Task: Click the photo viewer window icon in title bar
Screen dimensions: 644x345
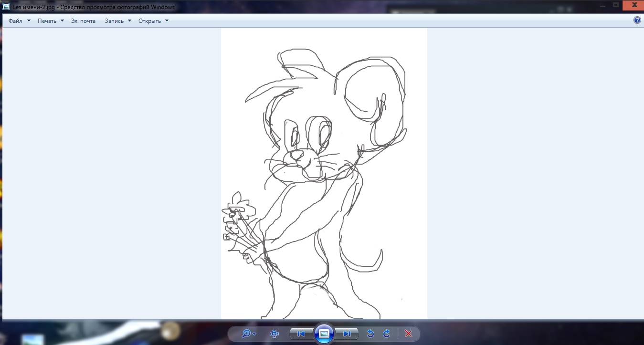Action: pos(6,7)
